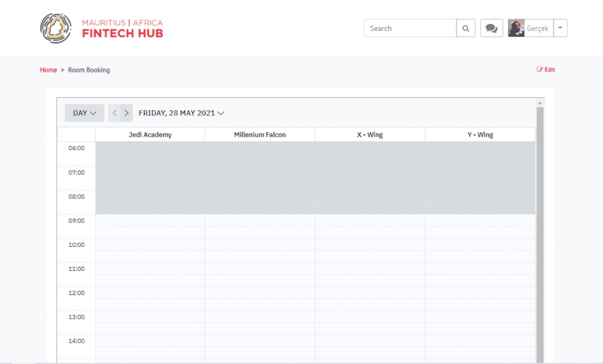Screen dimensions: 603x364
Task: Select the Millenium Falcon room column header
Action: pos(260,135)
